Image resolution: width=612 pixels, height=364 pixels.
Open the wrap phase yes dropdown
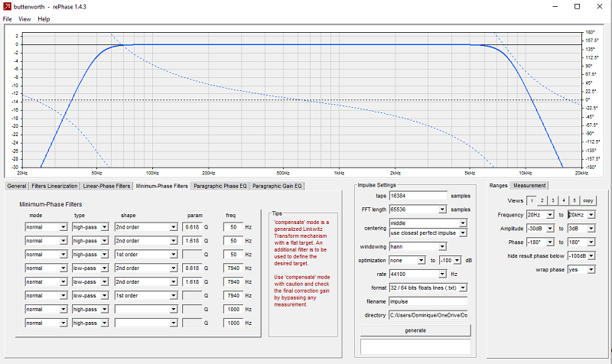coord(591,270)
